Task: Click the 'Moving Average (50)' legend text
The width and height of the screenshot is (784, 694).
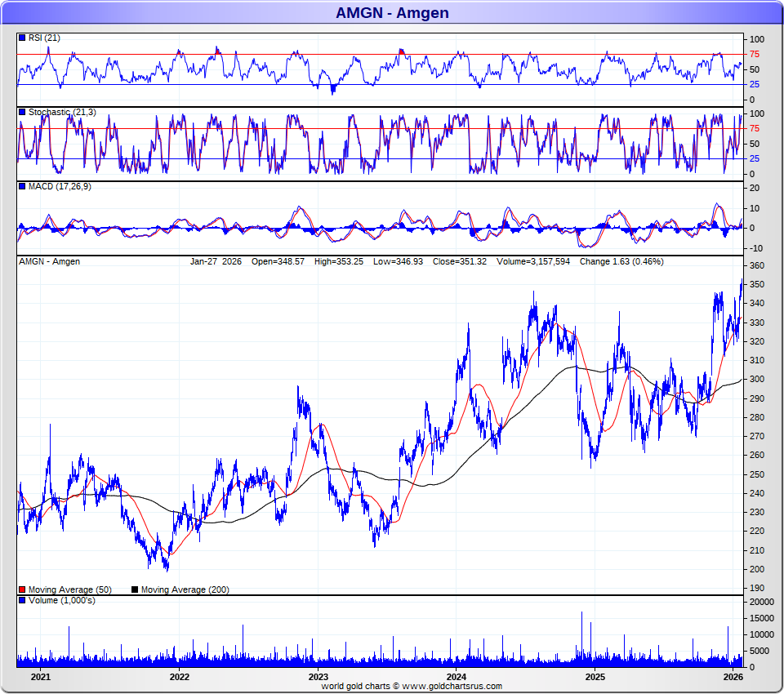Action: click(x=70, y=590)
